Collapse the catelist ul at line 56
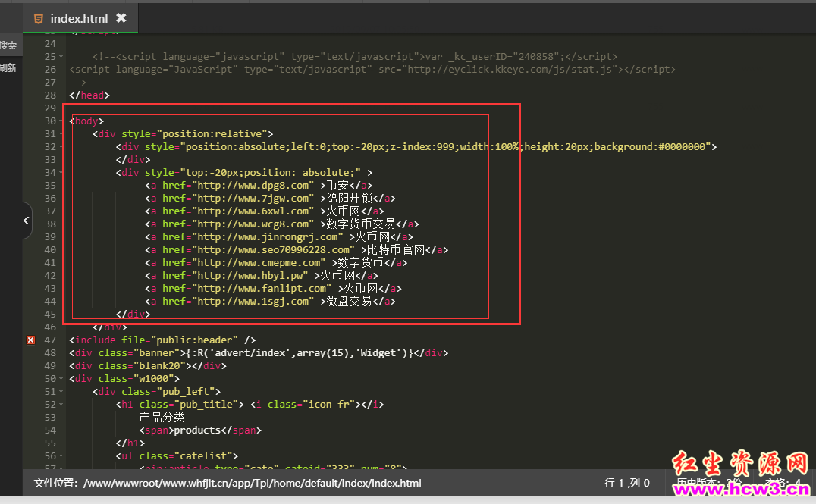 coord(61,456)
